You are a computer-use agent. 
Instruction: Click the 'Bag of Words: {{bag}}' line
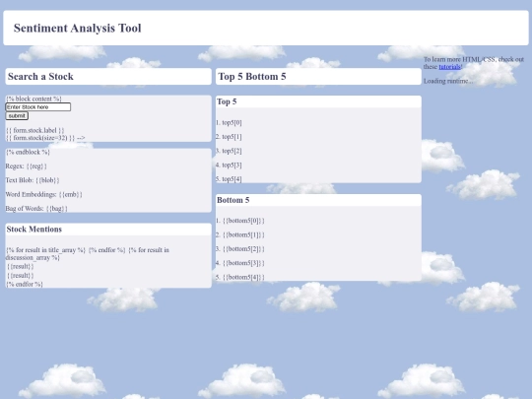click(x=36, y=208)
